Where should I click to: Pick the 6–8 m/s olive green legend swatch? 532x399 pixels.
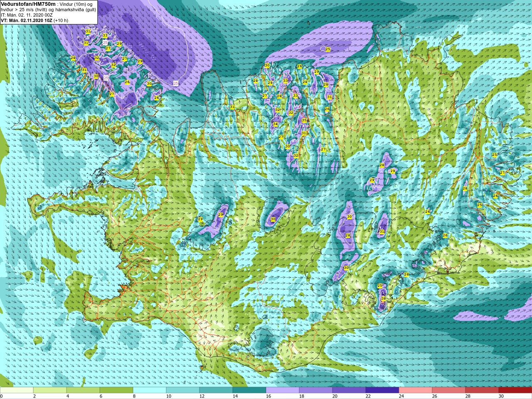[116, 390]
